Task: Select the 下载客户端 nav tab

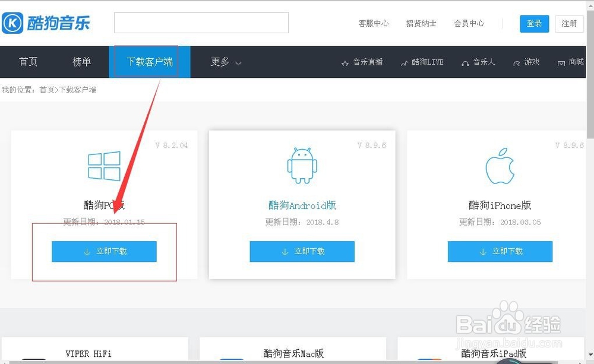Action: click(x=150, y=62)
